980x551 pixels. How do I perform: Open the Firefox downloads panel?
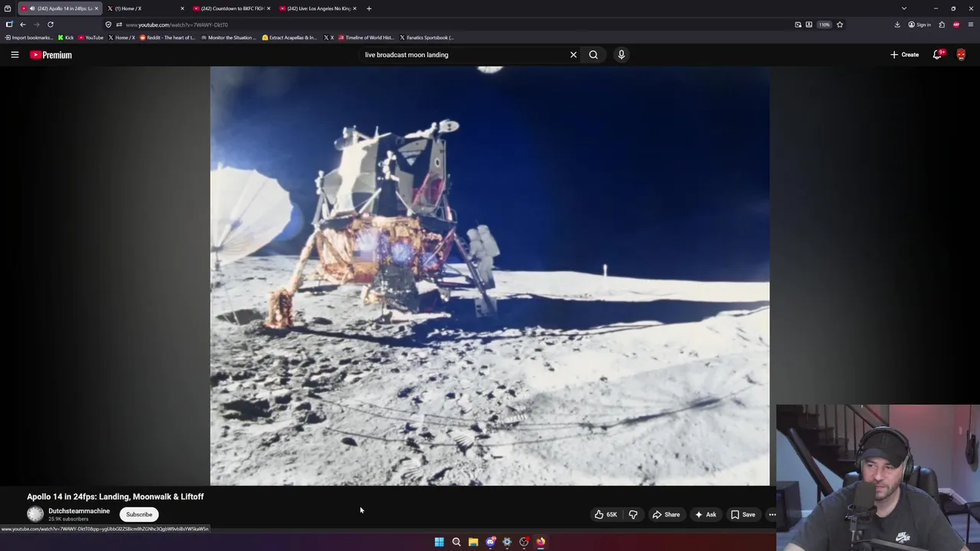coord(897,24)
